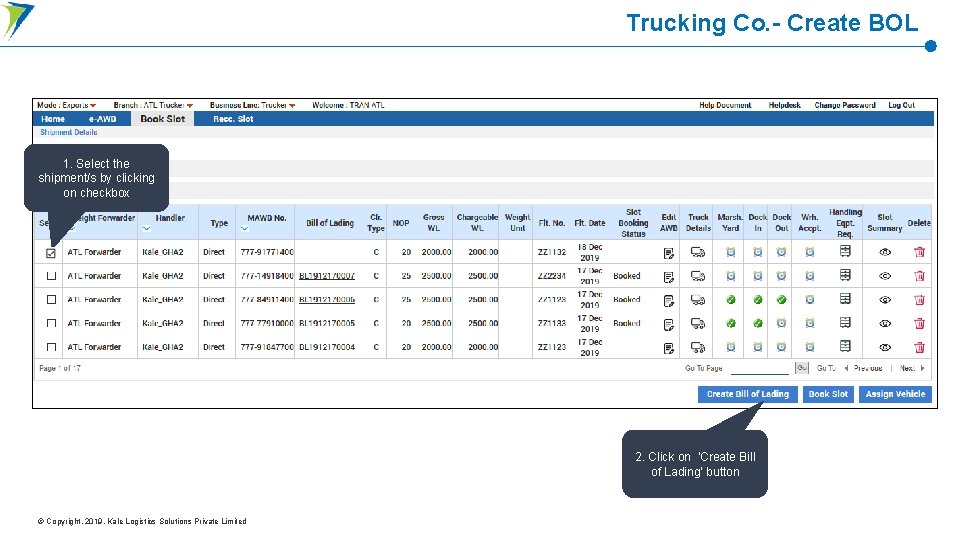
Task: Open Edit AWB icon for MAWB 777-91771400
Action: 669,253
